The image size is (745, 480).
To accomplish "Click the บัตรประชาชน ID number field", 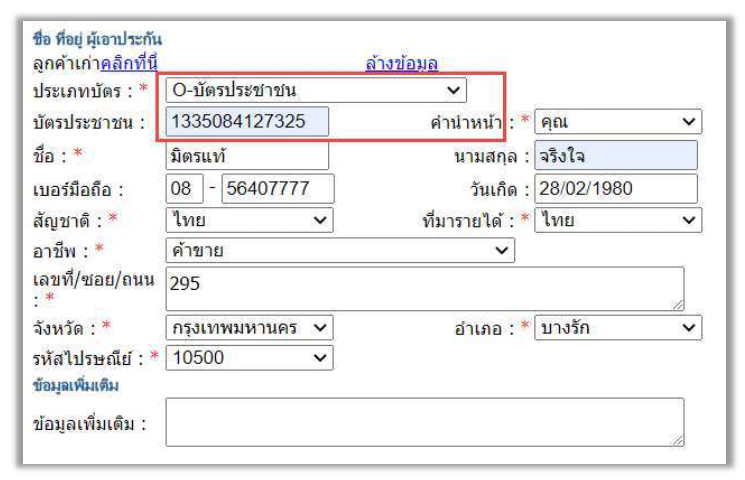I will pyautogui.click(x=247, y=121).
